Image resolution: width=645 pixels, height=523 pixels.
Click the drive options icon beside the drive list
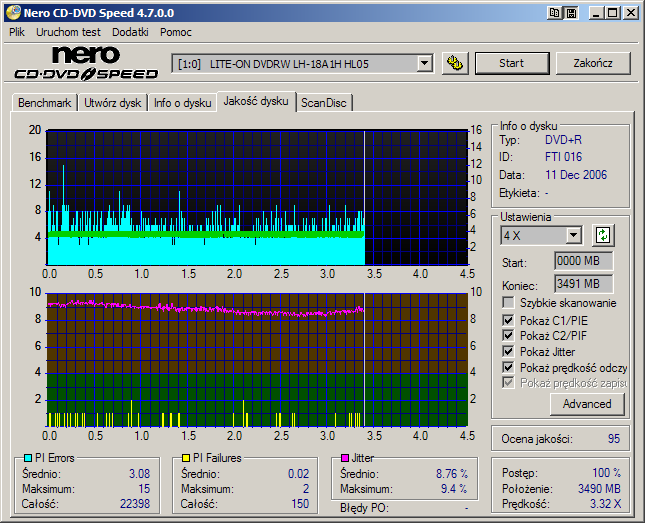[455, 63]
